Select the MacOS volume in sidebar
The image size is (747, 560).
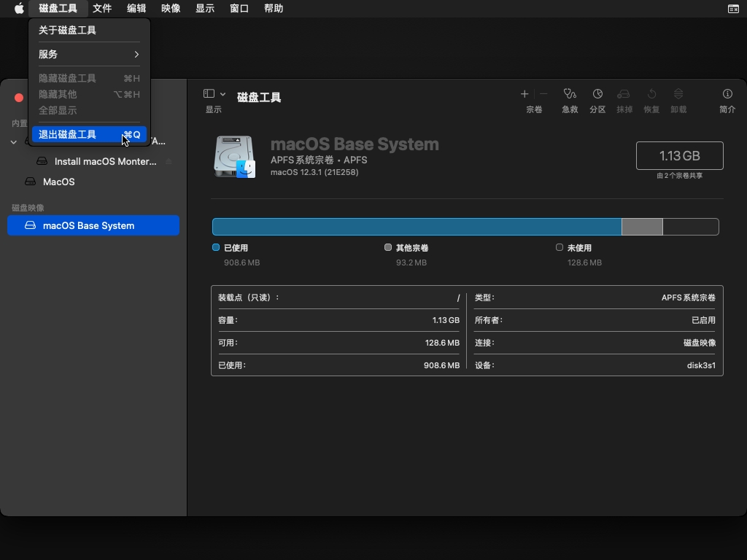pyautogui.click(x=58, y=182)
